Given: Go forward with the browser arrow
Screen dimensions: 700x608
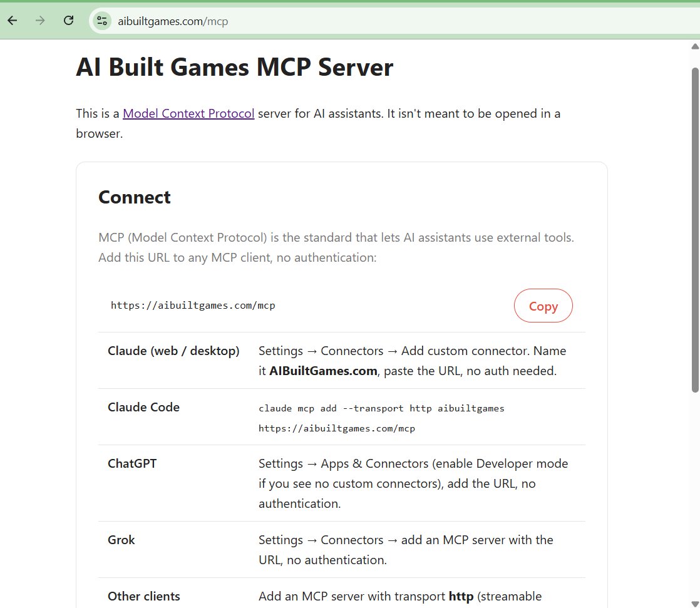Looking at the screenshot, I should coord(40,21).
